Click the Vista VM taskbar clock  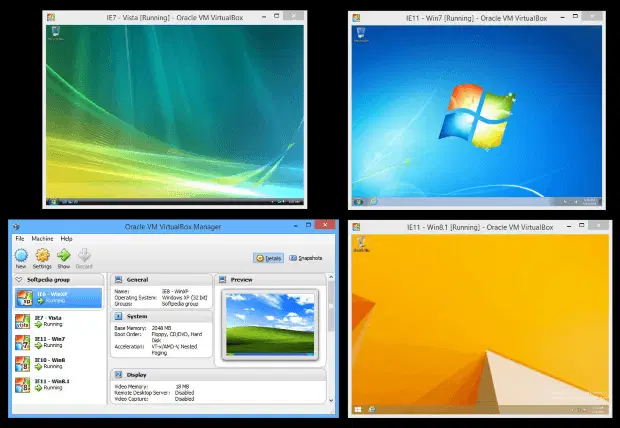coord(294,201)
